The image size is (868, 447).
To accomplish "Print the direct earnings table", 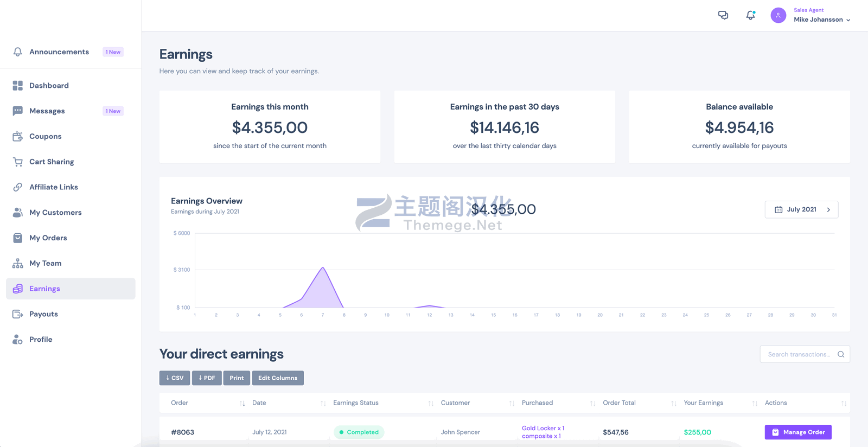I will [x=237, y=378].
